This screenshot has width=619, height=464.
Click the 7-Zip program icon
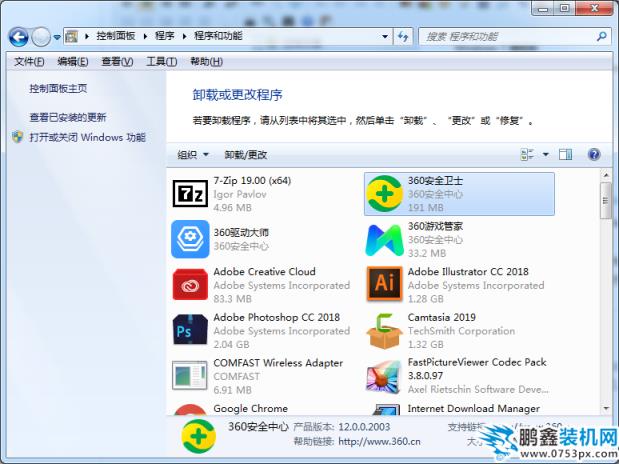click(x=190, y=193)
